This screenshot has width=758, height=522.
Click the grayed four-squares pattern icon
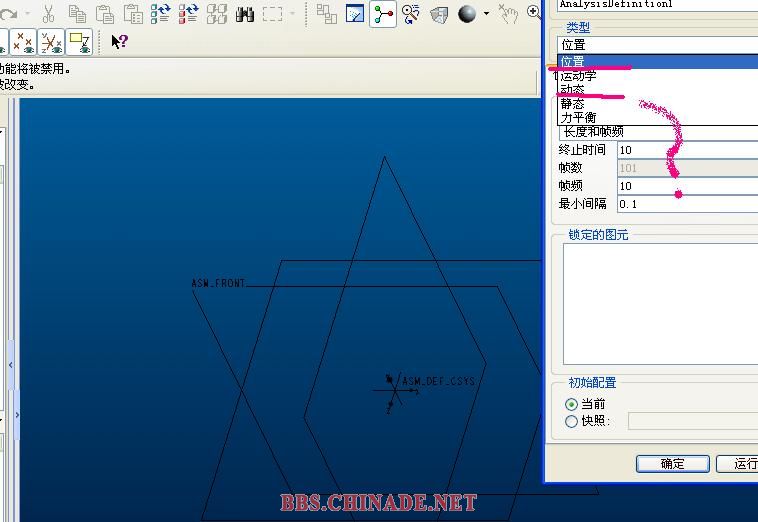coord(217,14)
